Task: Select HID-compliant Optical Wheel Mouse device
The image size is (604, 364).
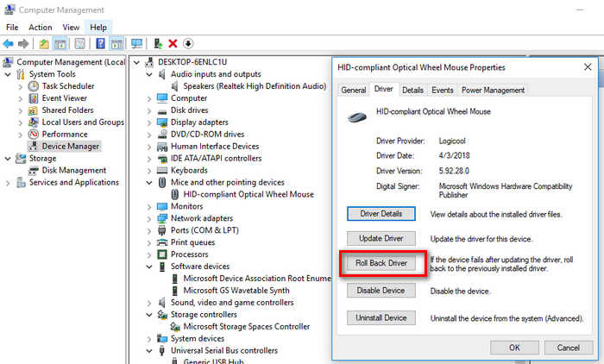Action: point(249,195)
